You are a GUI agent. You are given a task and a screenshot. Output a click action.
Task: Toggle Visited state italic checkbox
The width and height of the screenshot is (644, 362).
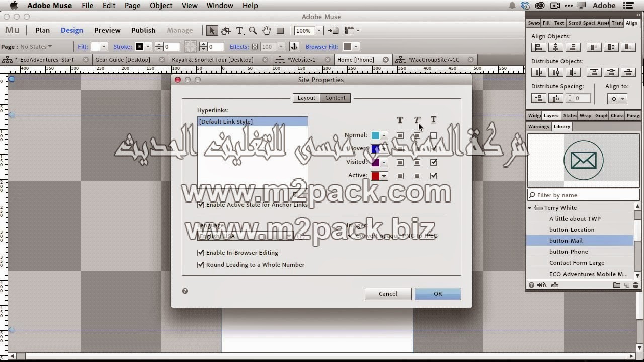[417, 162]
